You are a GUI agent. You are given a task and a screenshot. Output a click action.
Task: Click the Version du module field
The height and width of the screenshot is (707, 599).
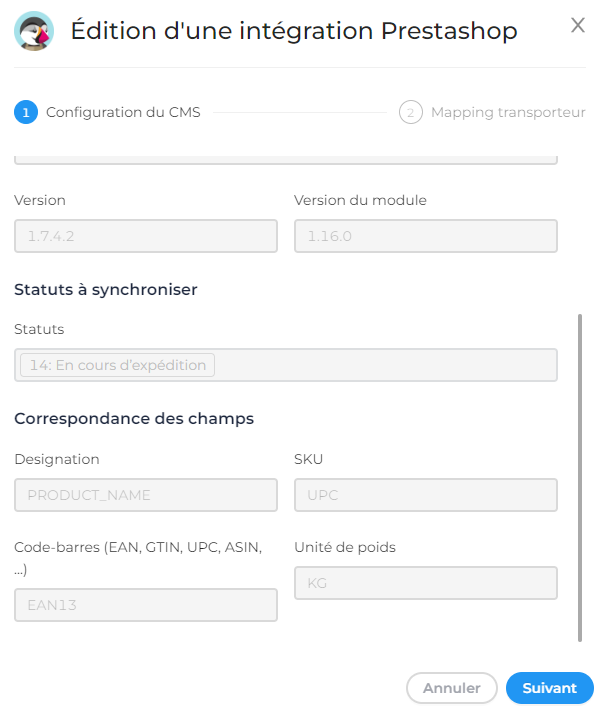coord(426,236)
